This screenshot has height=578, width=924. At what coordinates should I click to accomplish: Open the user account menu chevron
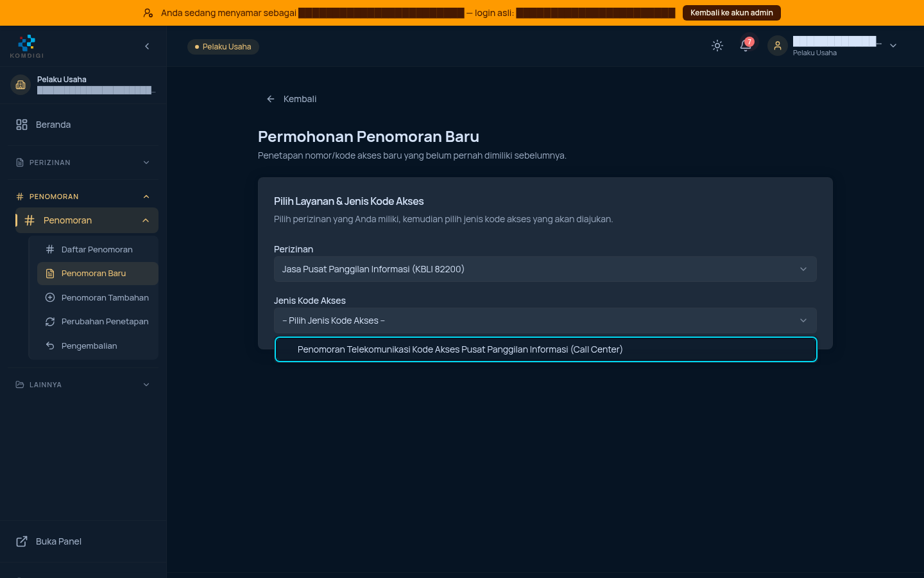tap(893, 46)
